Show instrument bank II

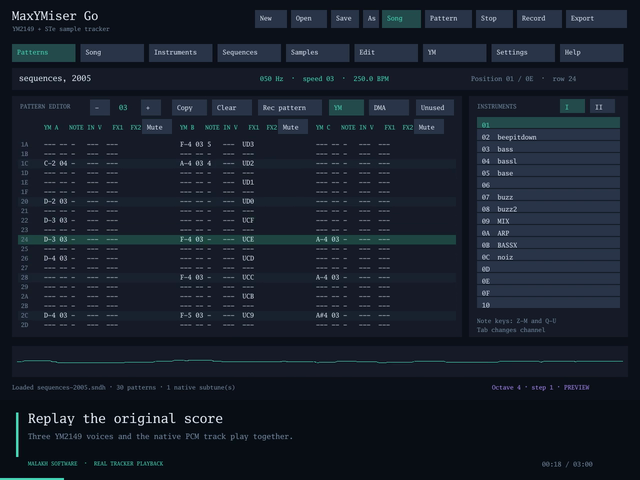(602, 107)
